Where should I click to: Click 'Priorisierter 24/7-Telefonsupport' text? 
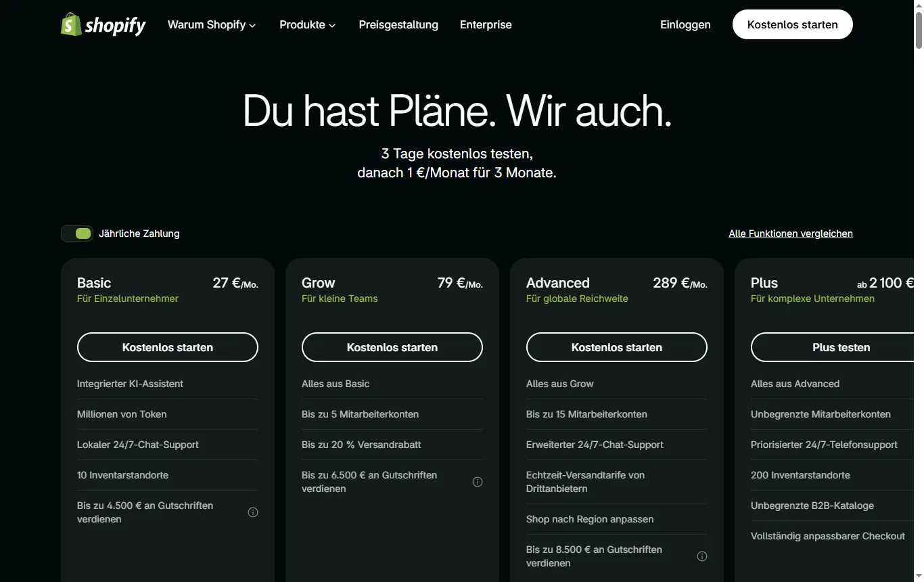(x=824, y=445)
